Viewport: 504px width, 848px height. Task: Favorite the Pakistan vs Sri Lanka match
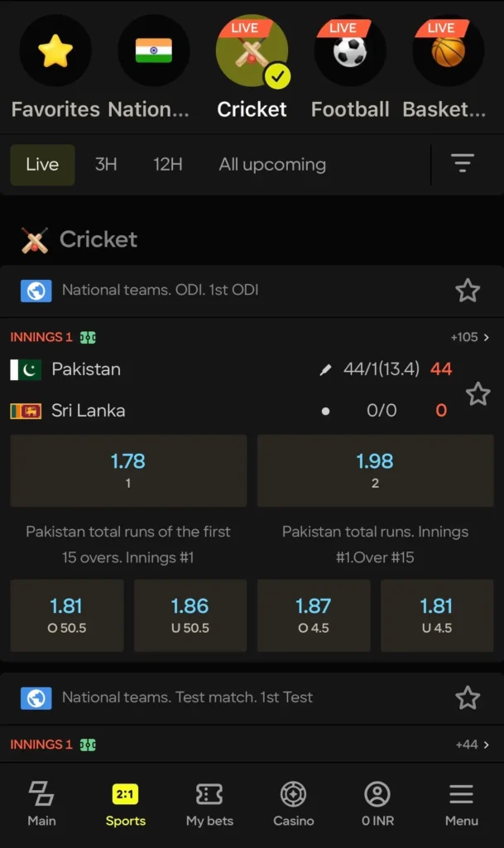[478, 394]
